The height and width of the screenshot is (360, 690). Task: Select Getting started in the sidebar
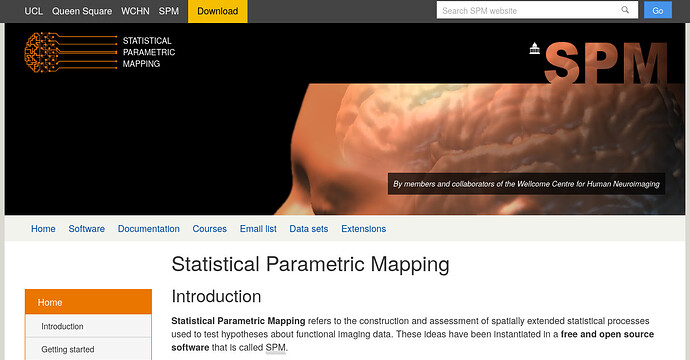click(88, 349)
